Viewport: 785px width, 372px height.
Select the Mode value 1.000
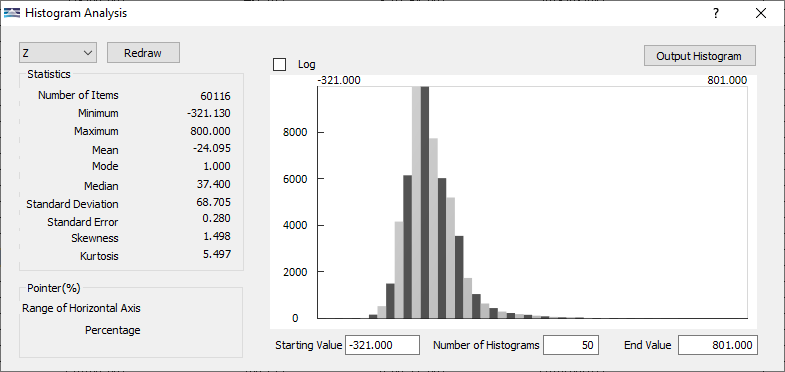pos(217,166)
